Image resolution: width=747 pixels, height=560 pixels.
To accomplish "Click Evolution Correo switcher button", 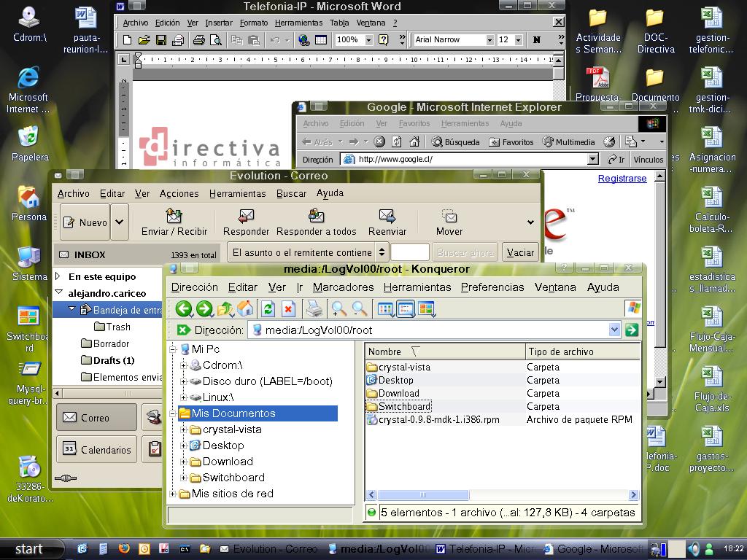I will (x=97, y=417).
